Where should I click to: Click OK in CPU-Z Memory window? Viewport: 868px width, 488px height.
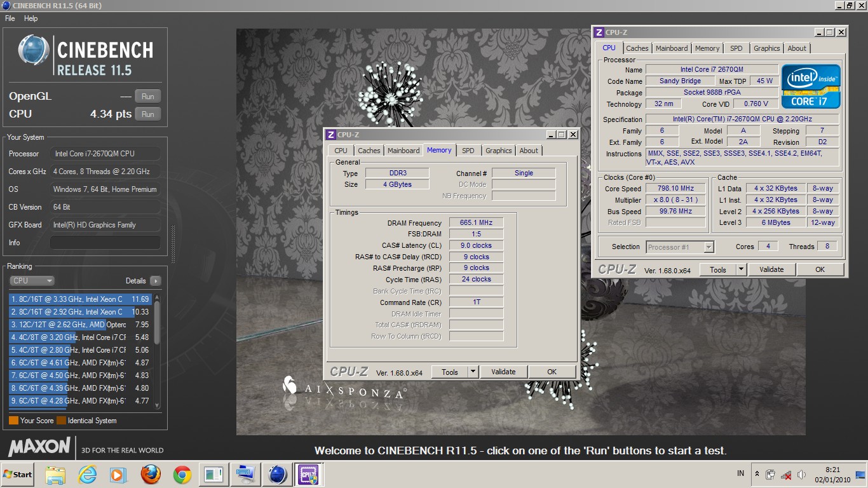pos(552,372)
